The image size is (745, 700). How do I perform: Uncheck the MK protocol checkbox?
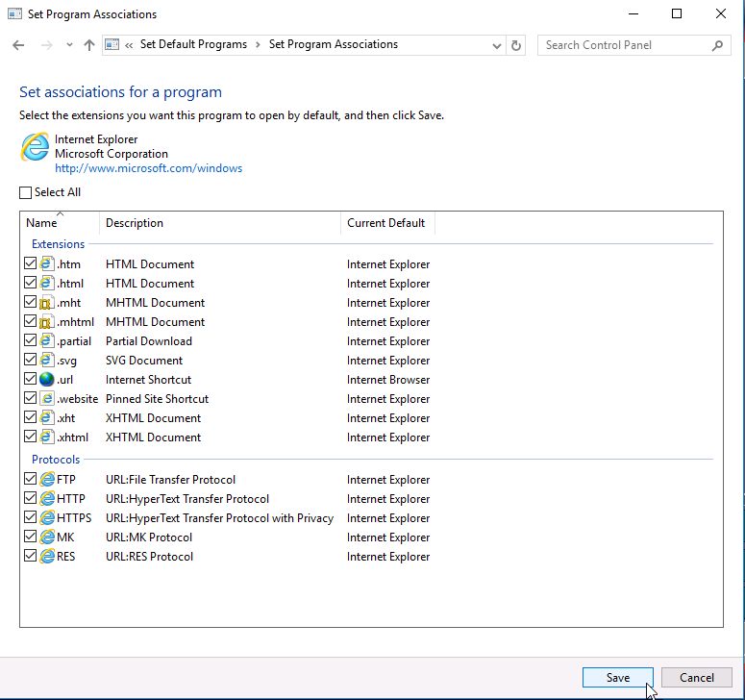point(31,537)
